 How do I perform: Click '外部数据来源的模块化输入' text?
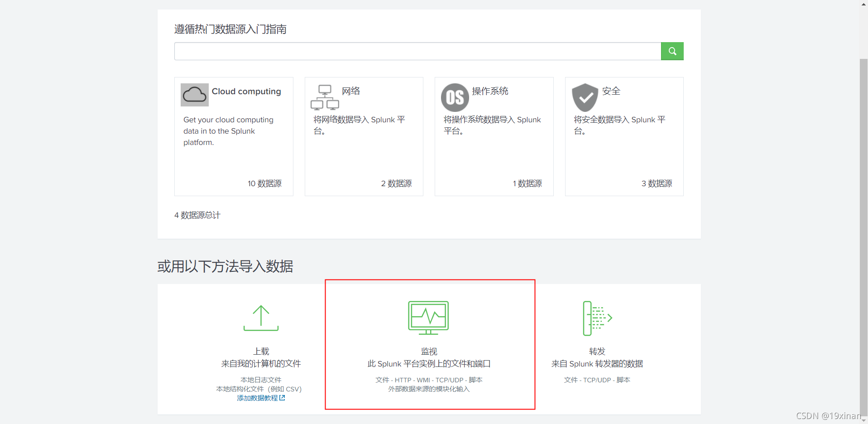tap(429, 389)
